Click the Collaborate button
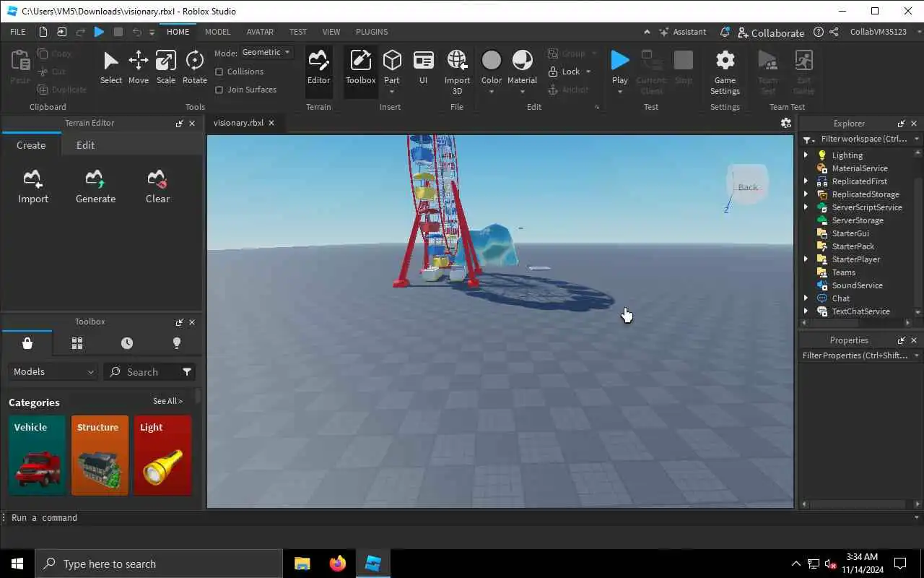Image resolution: width=924 pixels, height=578 pixels. [771, 33]
